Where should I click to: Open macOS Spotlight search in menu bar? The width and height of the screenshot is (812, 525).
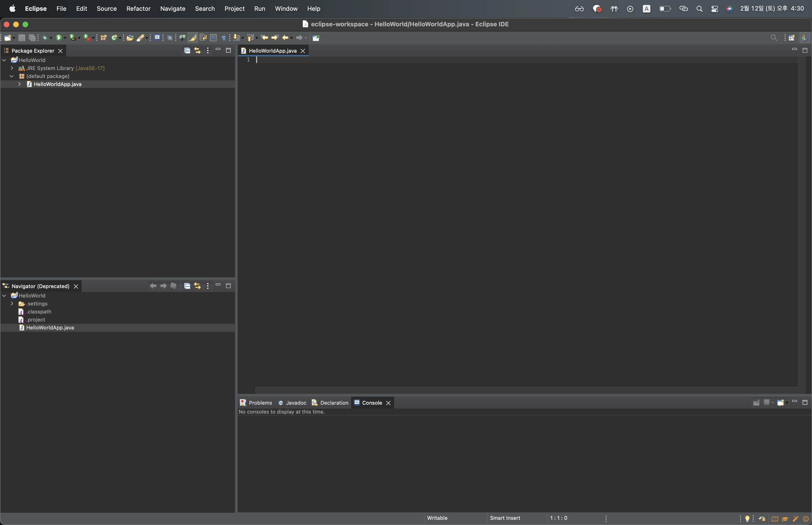[699, 8]
